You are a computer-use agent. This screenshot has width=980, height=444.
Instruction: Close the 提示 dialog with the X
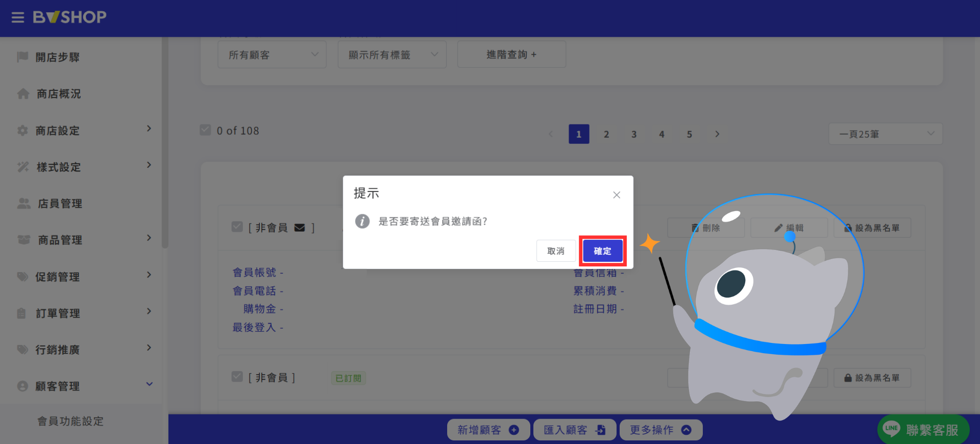[617, 195]
